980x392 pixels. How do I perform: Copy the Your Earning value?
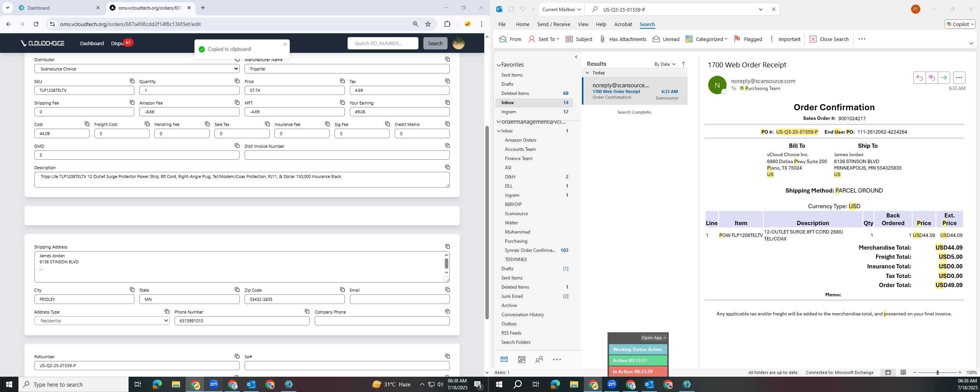point(448,102)
